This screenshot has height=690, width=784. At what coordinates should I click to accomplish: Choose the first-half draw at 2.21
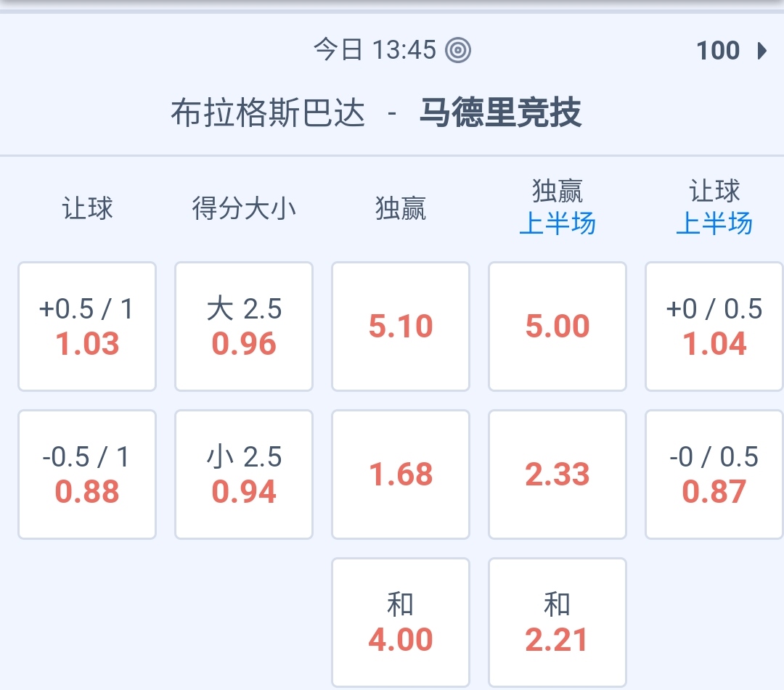(x=558, y=622)
